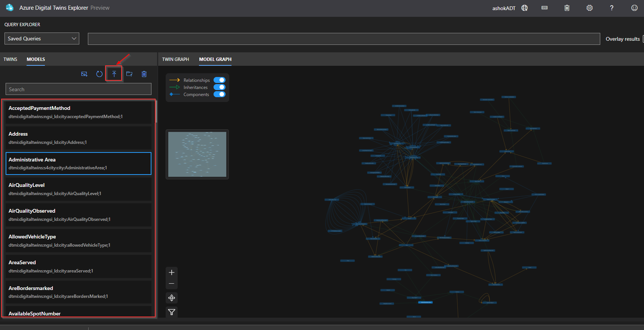
Task: Toggle Relationships visibility switch
Action: coord(220,80)
